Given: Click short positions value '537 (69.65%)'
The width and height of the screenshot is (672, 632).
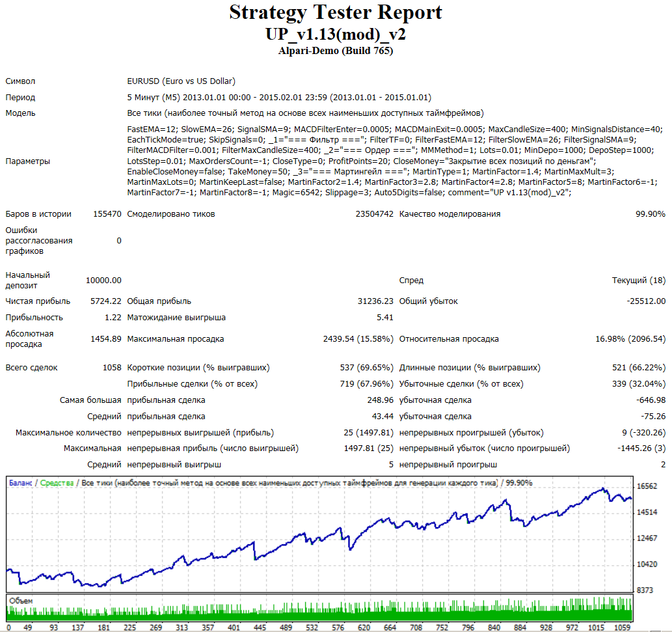Looking at the screenshot, I should 366,368.
